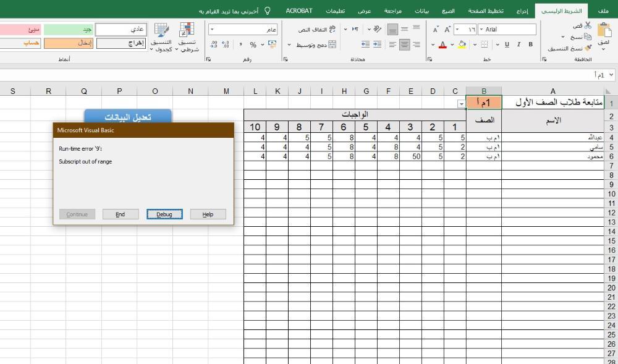Screen dimensions: 618x364
Task: Click the increase indent icon
Action: 365,44
